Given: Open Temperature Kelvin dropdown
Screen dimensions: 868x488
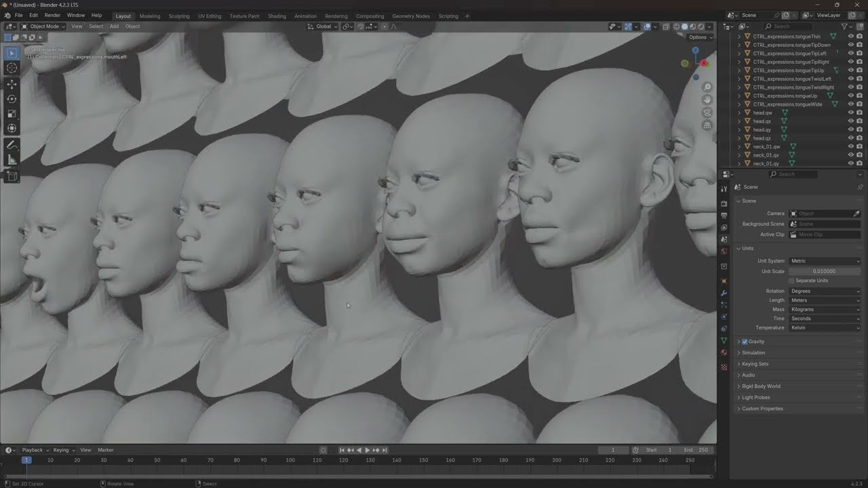Looking at the screenshot, I should pos(825,328).
